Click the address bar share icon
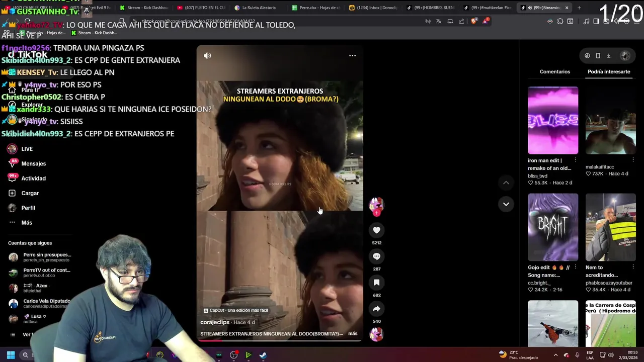 coord(461,21)
